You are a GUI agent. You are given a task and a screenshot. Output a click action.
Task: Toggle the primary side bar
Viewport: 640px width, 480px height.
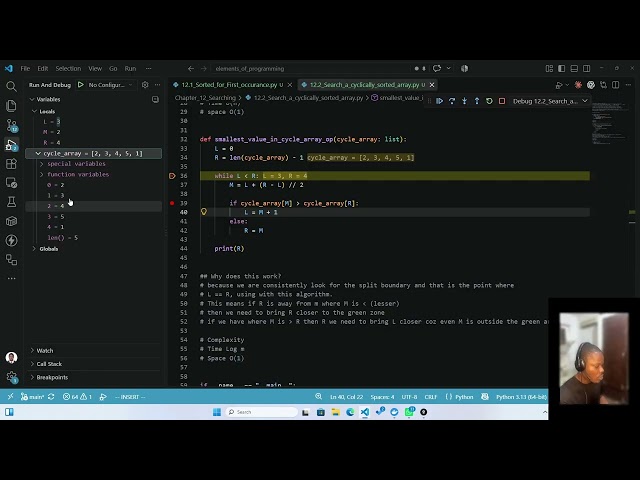point(562,69)
